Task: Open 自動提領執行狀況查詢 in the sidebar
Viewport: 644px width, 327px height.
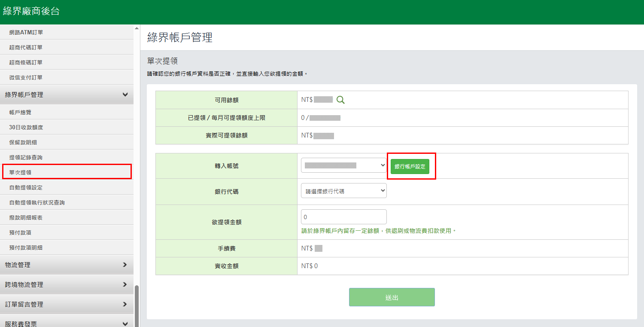Action: (x=67, y=202)
